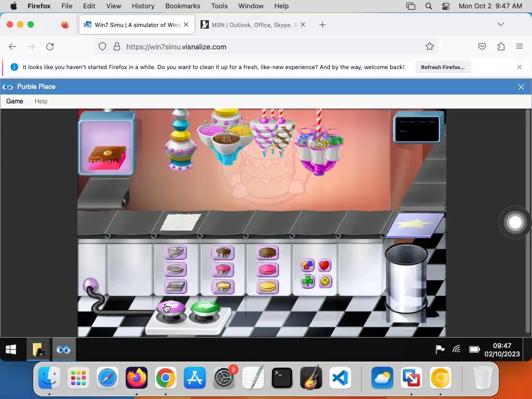Click the floating round assistive button
The height and width of the screenshot is (399, 532).
(515, 222)
